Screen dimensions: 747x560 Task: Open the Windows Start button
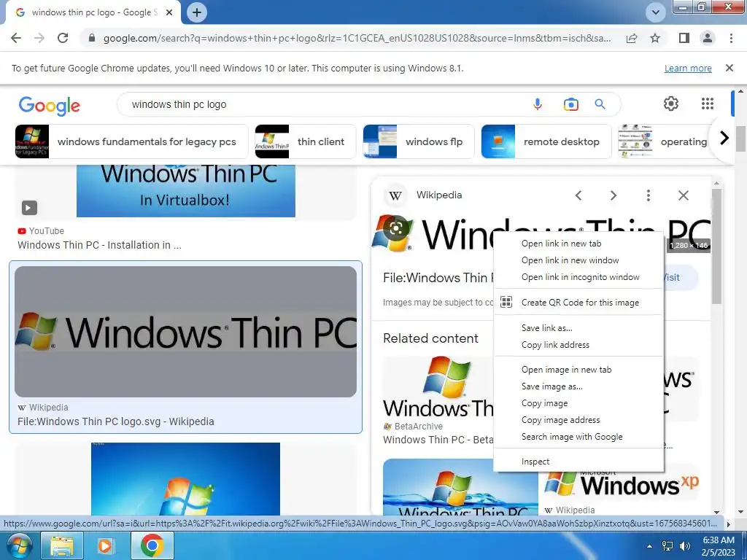pos(19,545)
